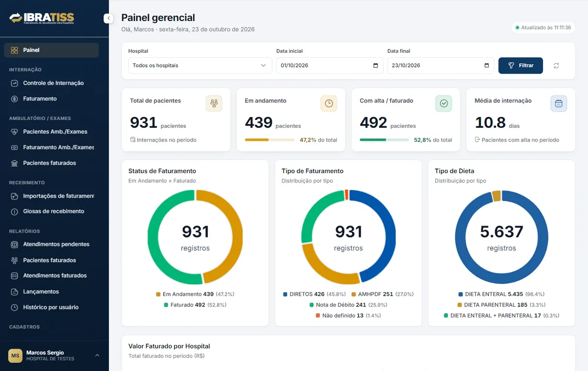Click the calendar icon on Média de internação
The width and height of the screenshot is (588, 371).
(559, 103)
